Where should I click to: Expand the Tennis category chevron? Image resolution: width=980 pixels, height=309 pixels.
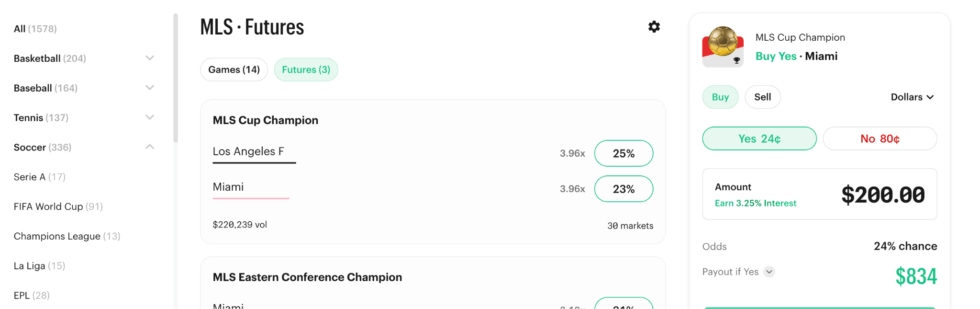pyautogui.click(x=150, y=118)
